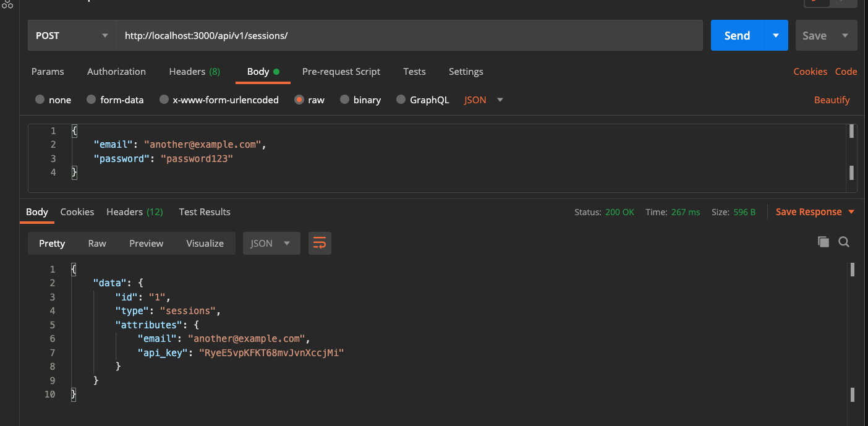
Task: Copy response using the copy icon
Action: pyautogui.click(x=823, y=242)
